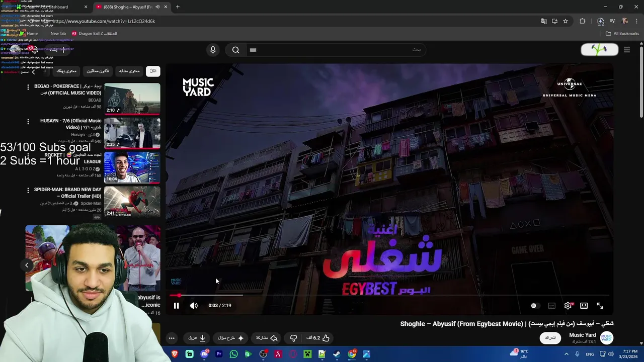This screenshot has width=644, height=362.
Task: Select the 'الكل' filter chip
Action: coord(153,71)
